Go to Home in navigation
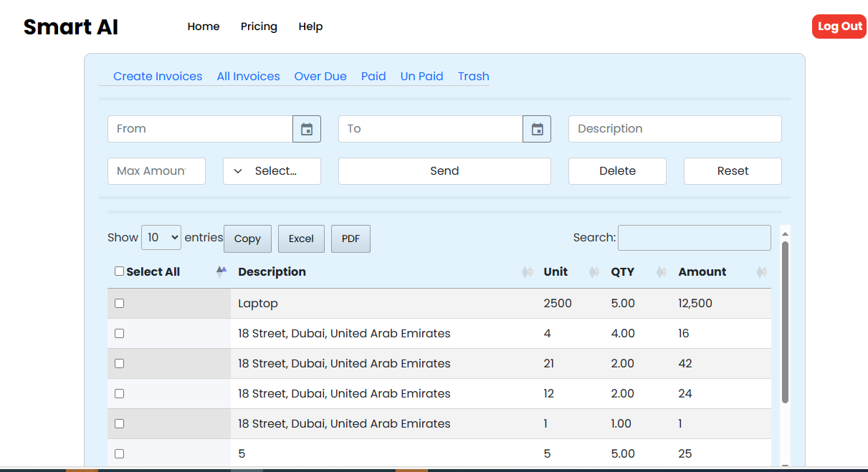Viewport: 868px width, 472px height. point(204,27)
